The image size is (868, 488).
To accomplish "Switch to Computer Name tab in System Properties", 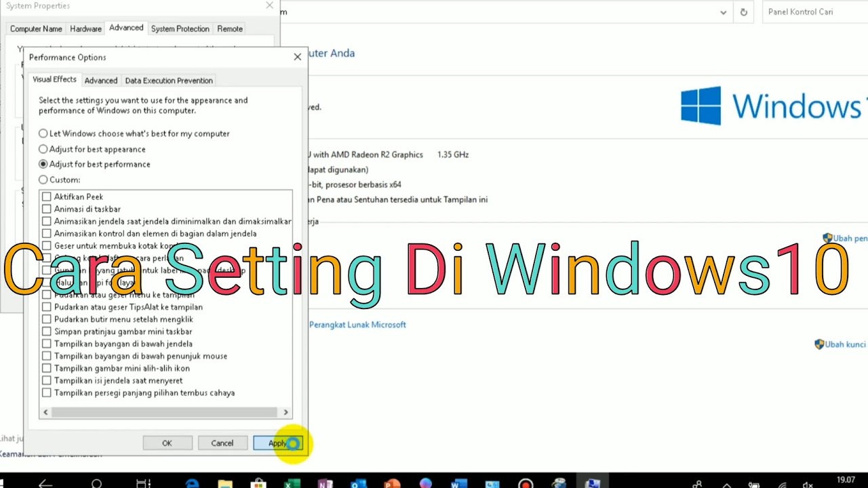I will (36, 28).
